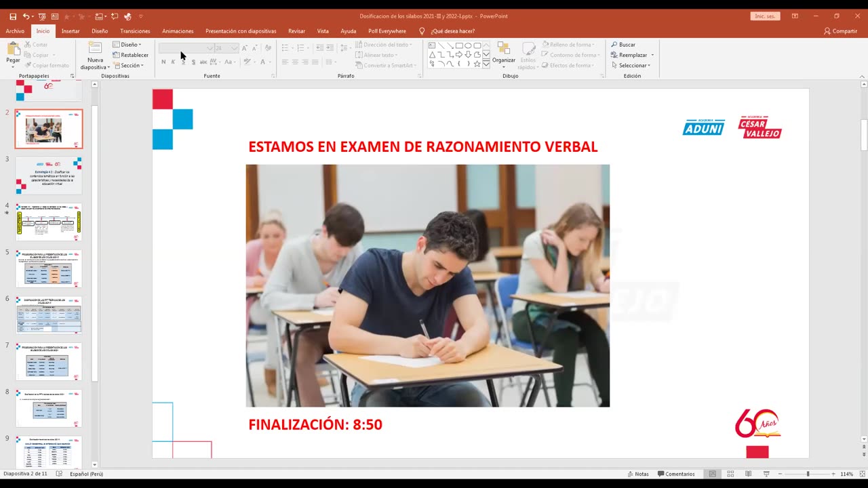Click Restablecer to reset the slide
Viewport: 868px width, 488px height.
coord(130,55)
